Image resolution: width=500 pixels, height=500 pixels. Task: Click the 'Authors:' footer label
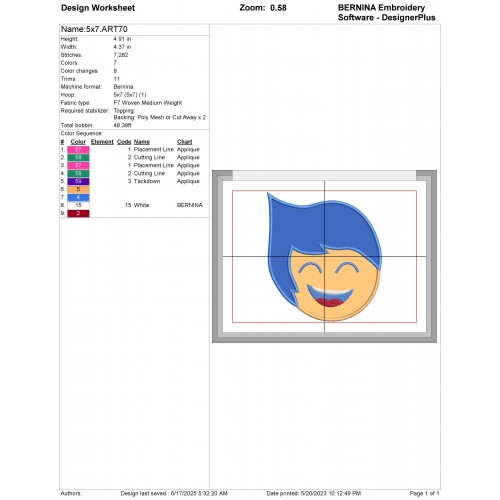[71, 493]
